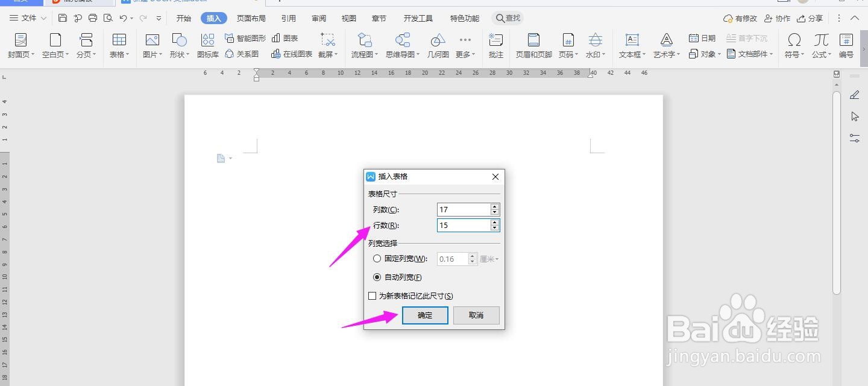Open Print Preview from the quick toolbar
The width and height of the screenshot is (868, 386).
click(x=107, y=18)
